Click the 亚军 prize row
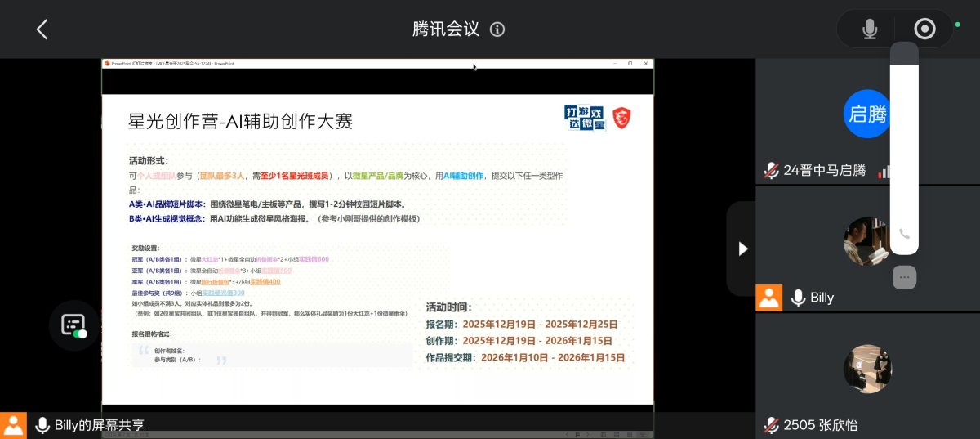This screenshot has height=439, width=980. click(212, 271)
